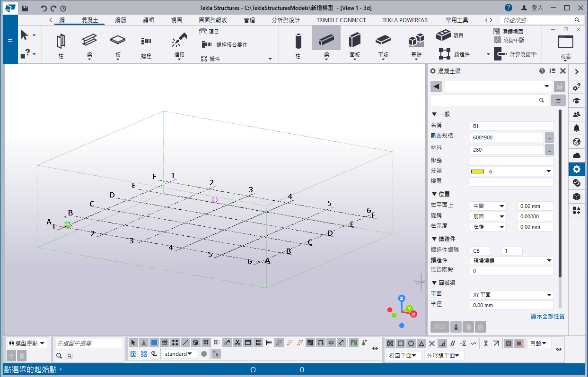Toggle the selection switches eye icon

tap(375, 348)
